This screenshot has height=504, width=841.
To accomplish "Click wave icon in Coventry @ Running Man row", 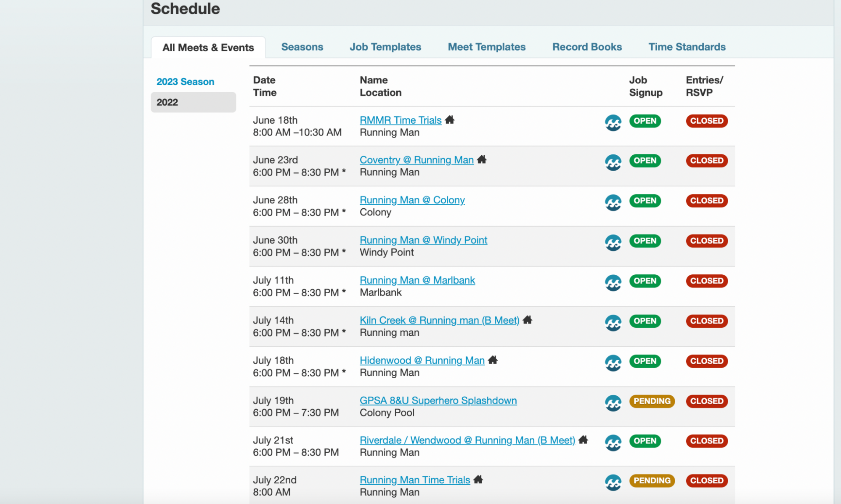I will pyautogui.click(x=613, y=162).
